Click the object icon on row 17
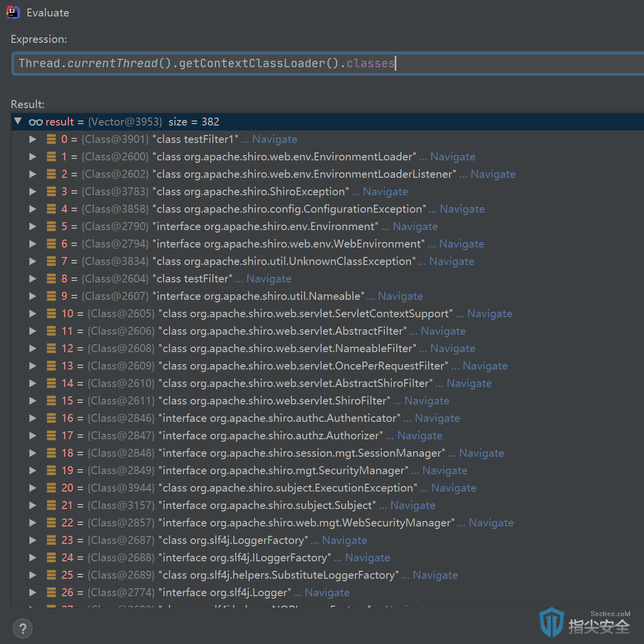 point(51,436)
